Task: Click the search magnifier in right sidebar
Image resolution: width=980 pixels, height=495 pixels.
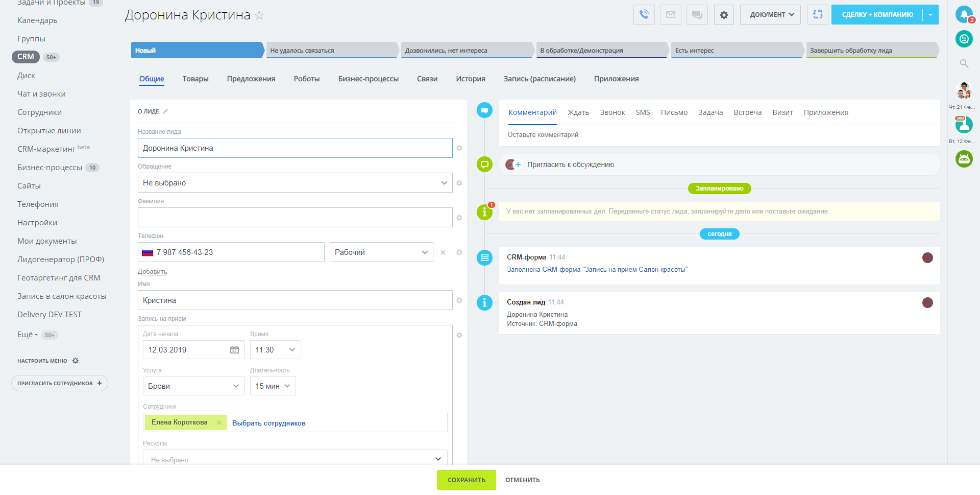Action: tap(964, 63)
